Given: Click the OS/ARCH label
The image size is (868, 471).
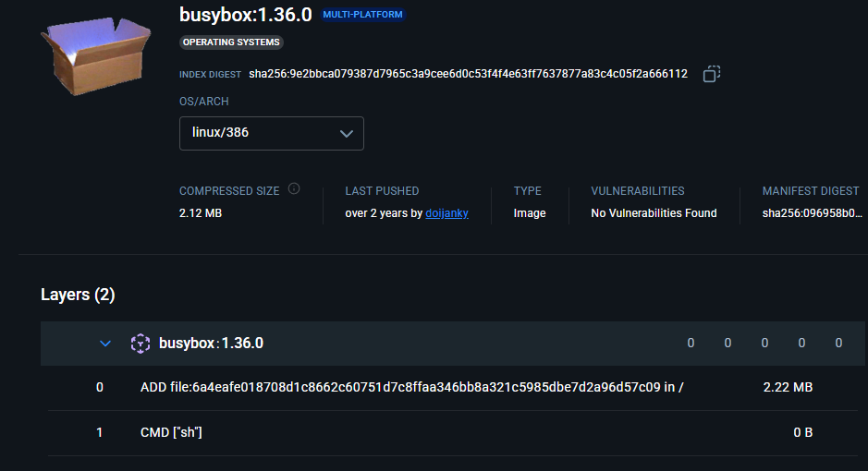Looking at the screenshot, I should [203, 102].
